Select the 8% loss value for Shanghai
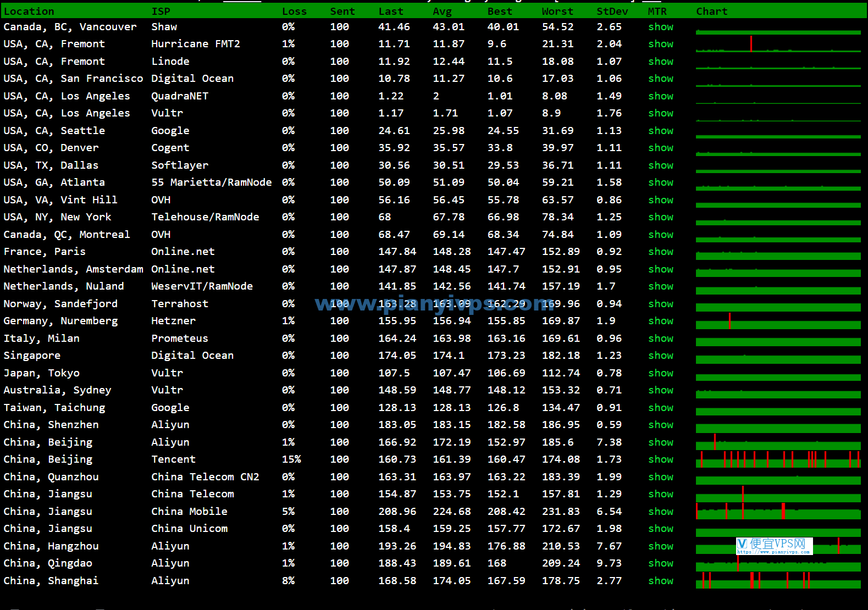 coord(288,581)
